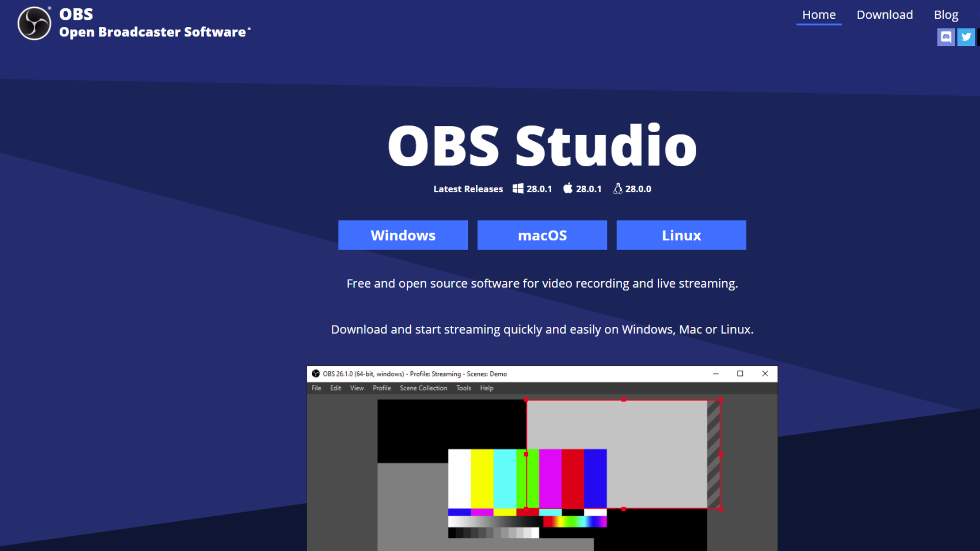This screenshot has width=980, height=551.
Task: Open Tools menu in OBS screenshot
Action: (463, 388)
